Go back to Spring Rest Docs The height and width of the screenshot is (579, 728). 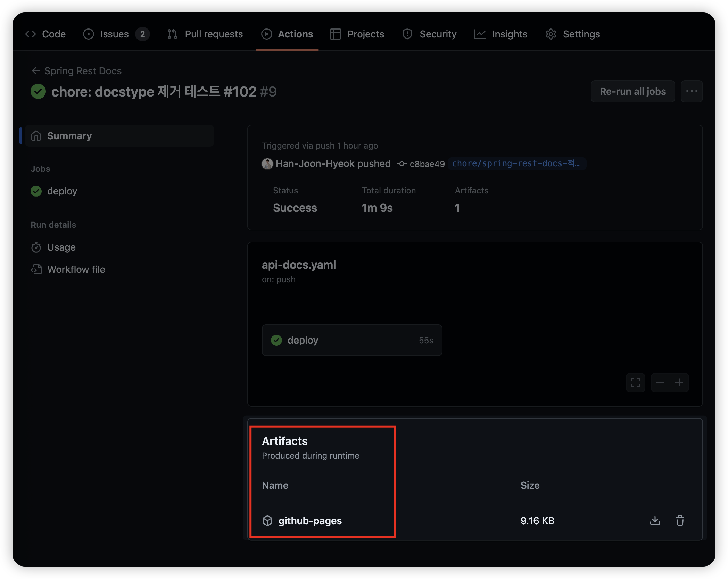[x=77, y=71]
